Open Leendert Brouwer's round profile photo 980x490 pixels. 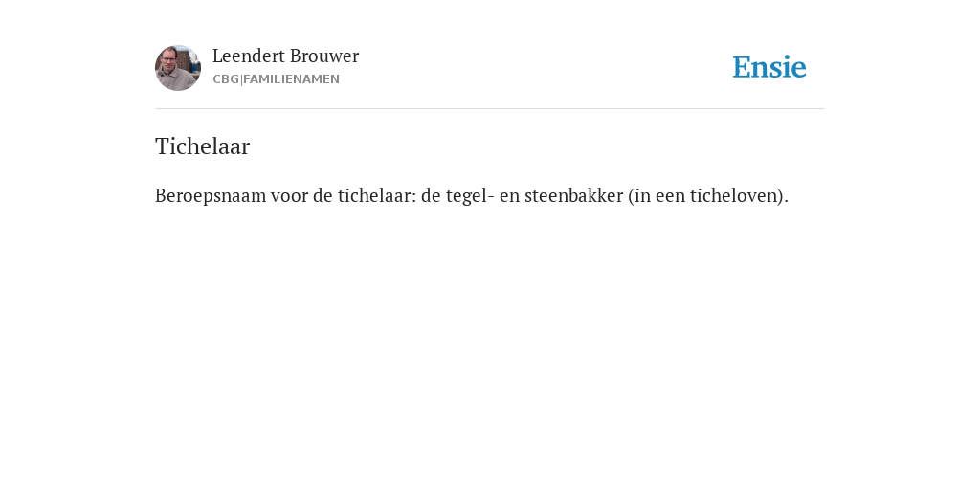tap(178, 68)
